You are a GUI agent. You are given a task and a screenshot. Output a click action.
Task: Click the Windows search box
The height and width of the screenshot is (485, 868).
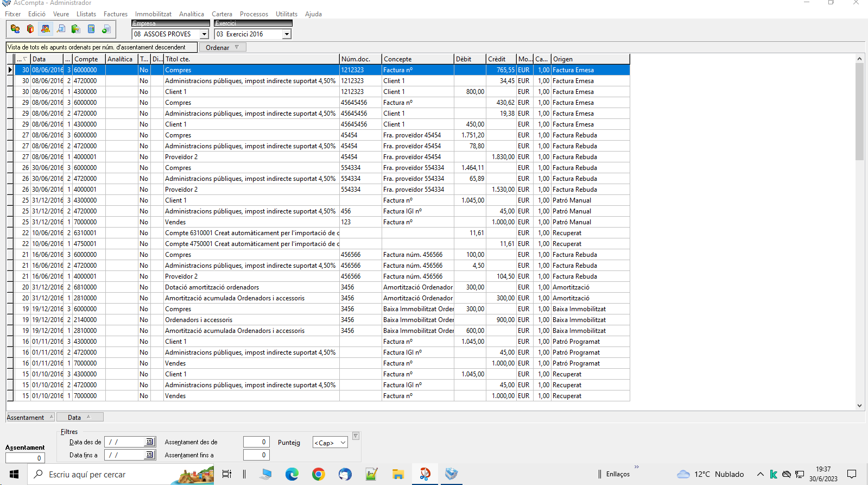tap(120, 474)
